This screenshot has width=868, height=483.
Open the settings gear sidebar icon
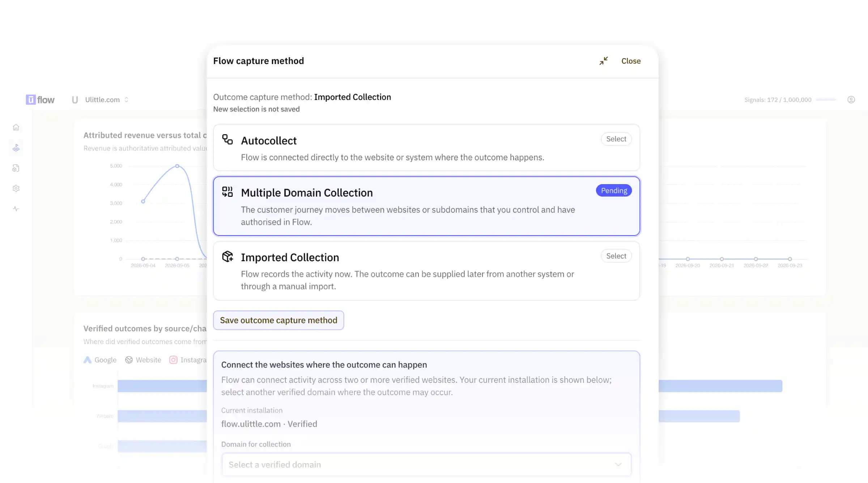click(16, 188)
